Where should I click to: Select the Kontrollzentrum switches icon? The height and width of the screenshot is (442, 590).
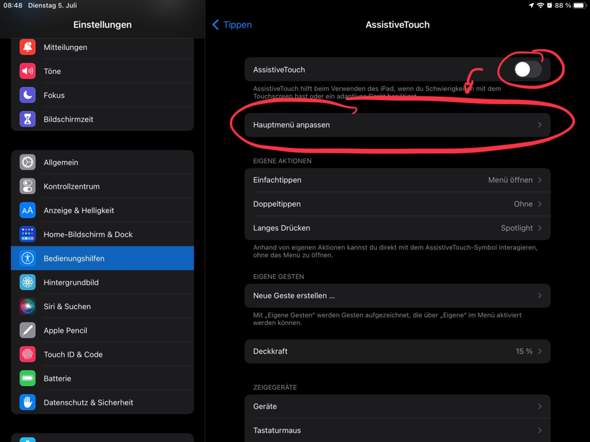tap(27, 186)
